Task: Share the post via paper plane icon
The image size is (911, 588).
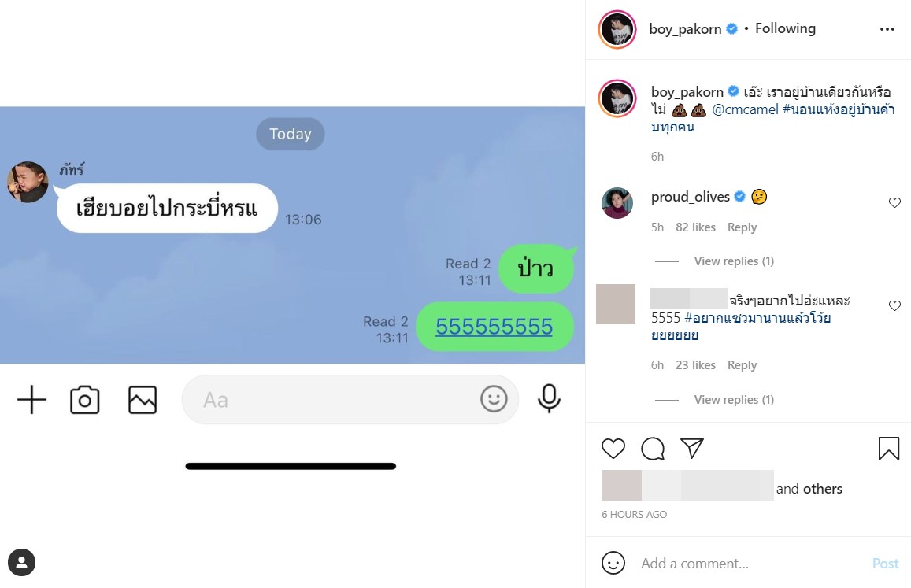Action: tap(692, 448)
